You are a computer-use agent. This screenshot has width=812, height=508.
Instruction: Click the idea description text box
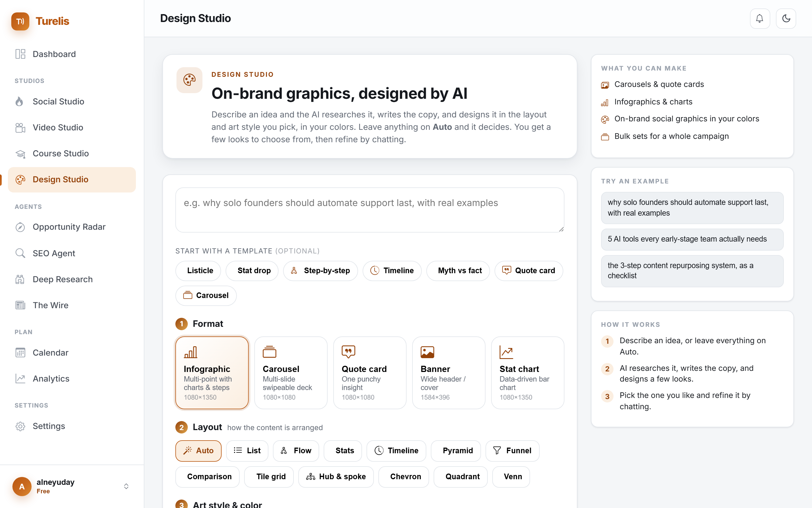click(370, 210)
